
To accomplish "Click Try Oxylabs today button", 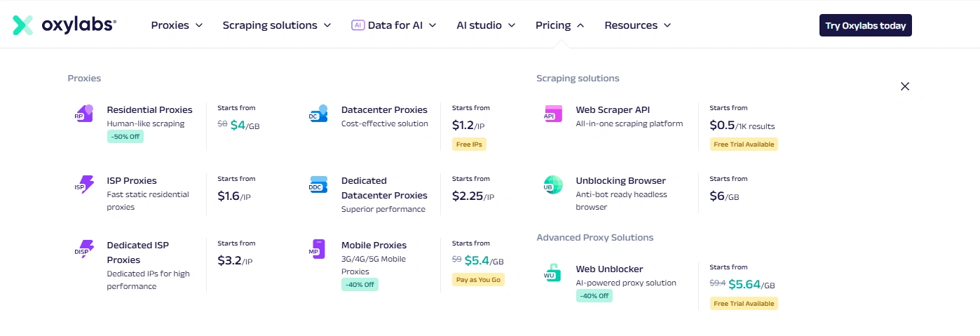I will coord(865,25).
